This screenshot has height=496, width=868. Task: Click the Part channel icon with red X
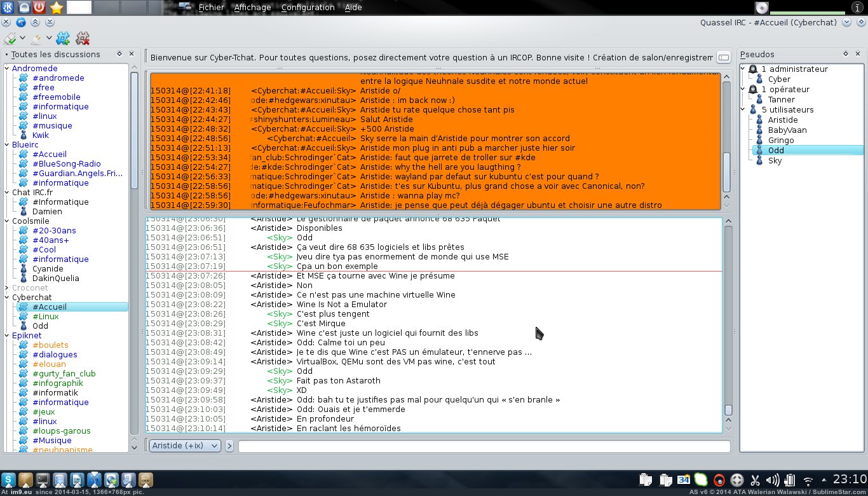(83, 39)
